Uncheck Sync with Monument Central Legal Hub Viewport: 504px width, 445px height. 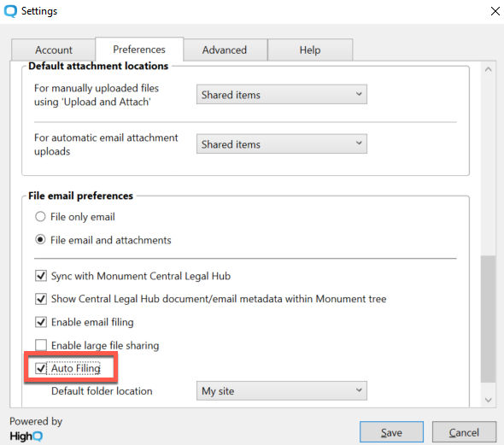(41, 276)
